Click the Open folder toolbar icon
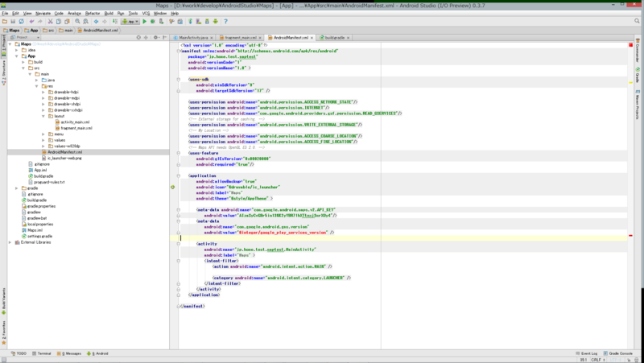This screenshot has height=363, width=644. click(5, 22)
